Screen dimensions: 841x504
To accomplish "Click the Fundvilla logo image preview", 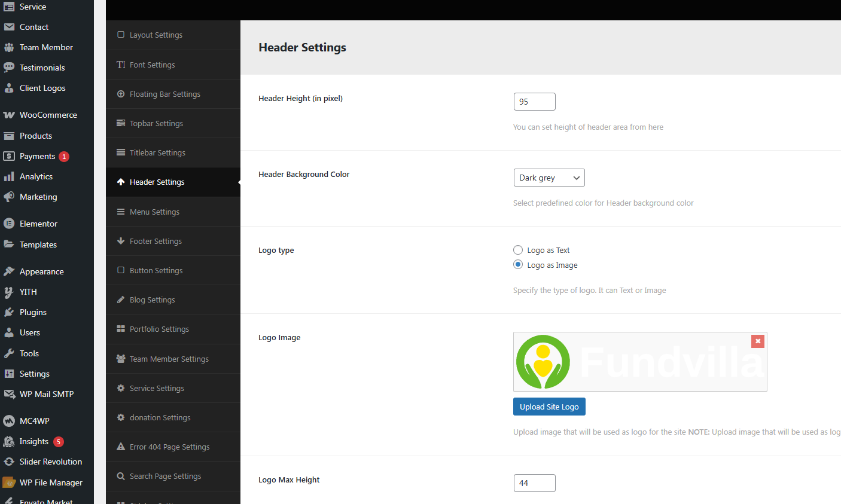I will [639, 362].
